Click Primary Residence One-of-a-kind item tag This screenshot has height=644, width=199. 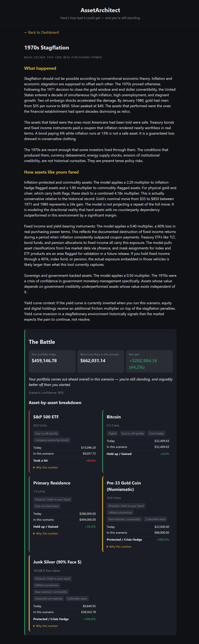47,506
